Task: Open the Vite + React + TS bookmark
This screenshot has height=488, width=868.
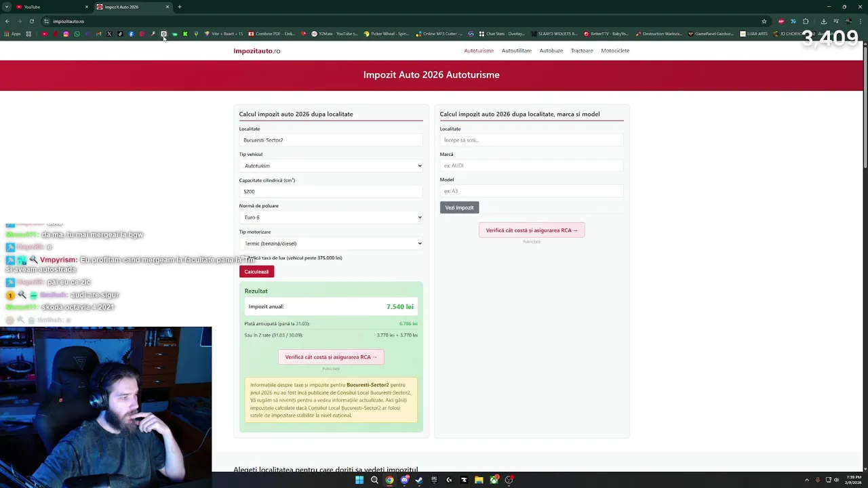Action: [x=223, y=34]
